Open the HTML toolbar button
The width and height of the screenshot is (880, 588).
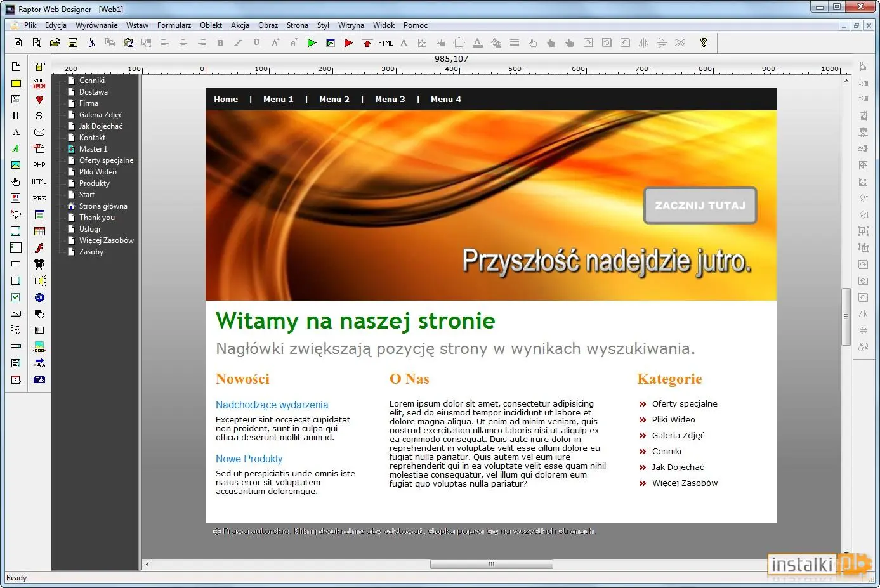(x=385, y=43)
